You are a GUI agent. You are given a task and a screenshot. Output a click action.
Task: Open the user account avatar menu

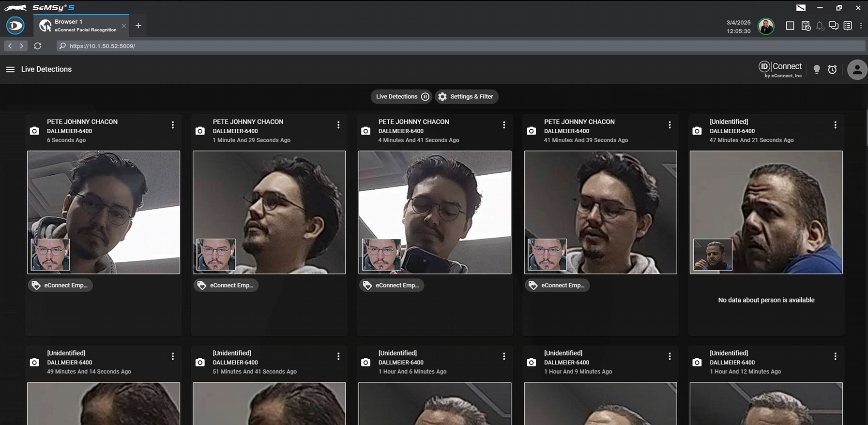click(856, 70)
